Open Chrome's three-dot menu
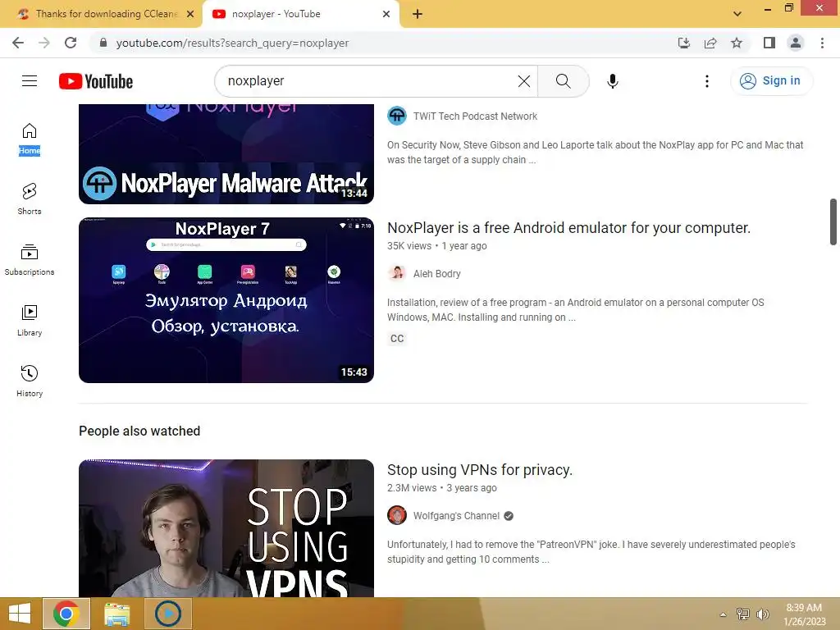840x630 pixels. (822, 43)
